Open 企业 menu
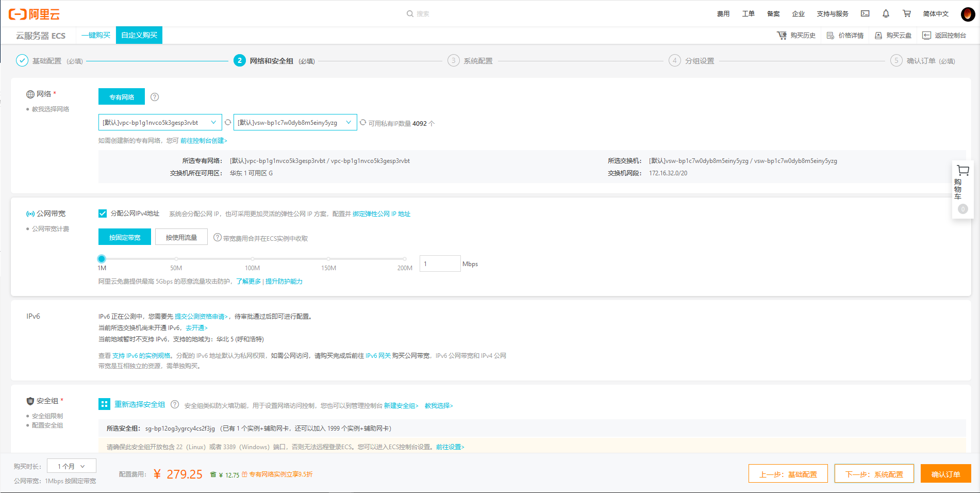This screenshot has height=493, width=980. point(799,14)
